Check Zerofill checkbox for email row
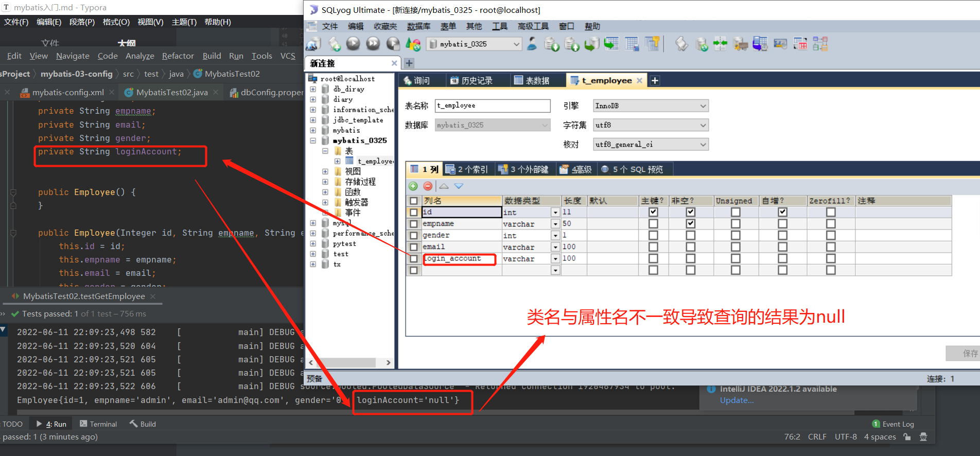The height and width of the screenshot is (456, 980). click(831, 247)
